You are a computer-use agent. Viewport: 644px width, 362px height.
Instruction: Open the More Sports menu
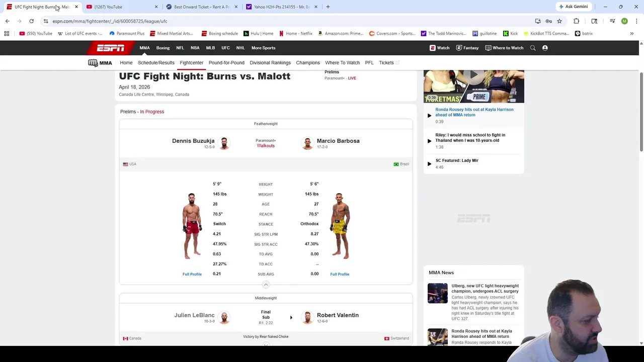(x=263, y=48)
